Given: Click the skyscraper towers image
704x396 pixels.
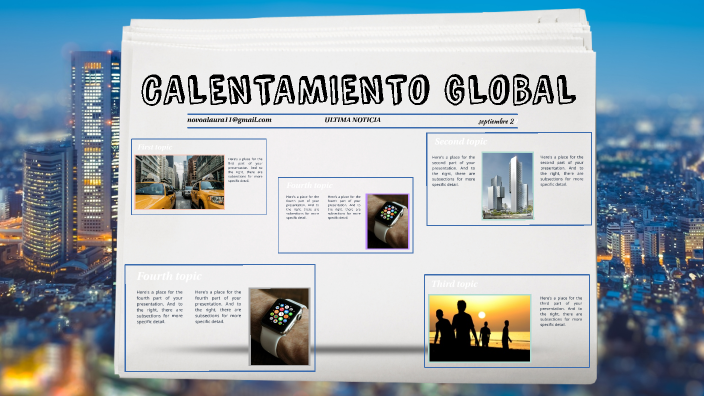Looking at the screenshot, I should coord(507,186).
